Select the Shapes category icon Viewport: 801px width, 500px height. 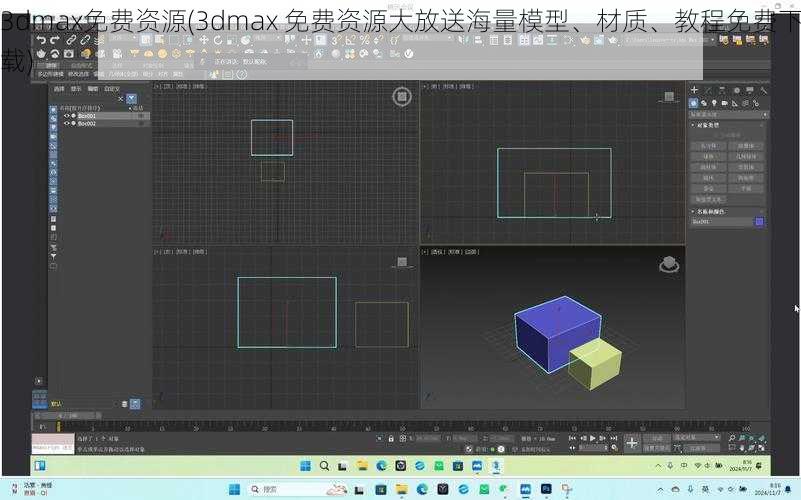704,103
